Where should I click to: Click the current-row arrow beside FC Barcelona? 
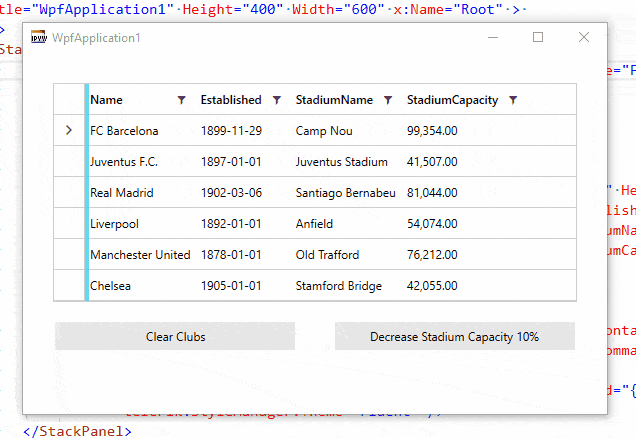click(x=69, y=130)
